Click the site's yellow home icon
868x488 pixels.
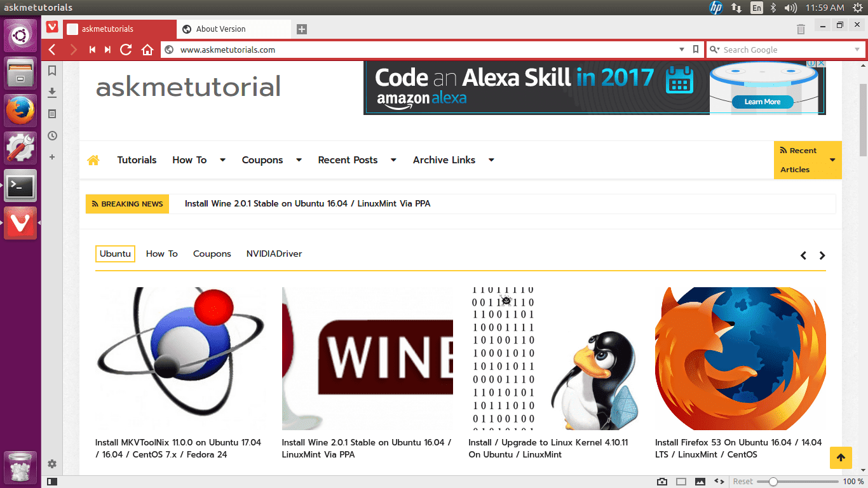pyautogui.click(x=93, y=160)
